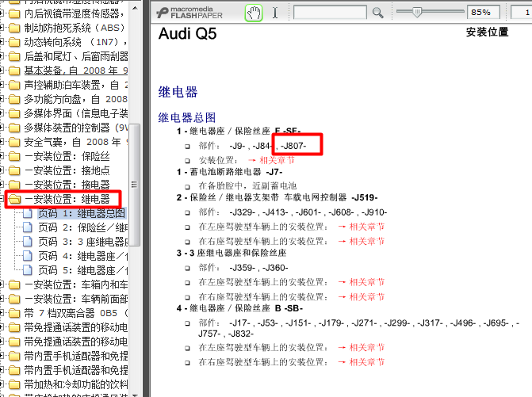
Task: Click folder icon of 内后视镜带湿度传感器
Action: [x=14, y=14]
